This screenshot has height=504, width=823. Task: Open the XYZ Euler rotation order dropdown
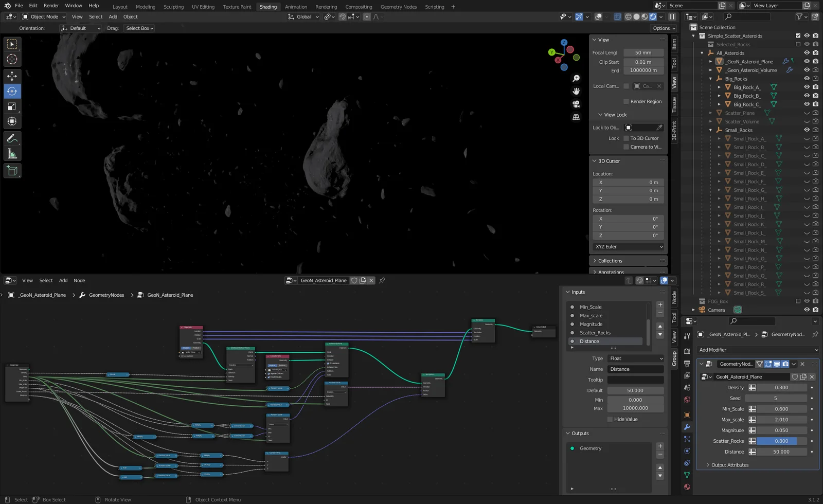628,246
